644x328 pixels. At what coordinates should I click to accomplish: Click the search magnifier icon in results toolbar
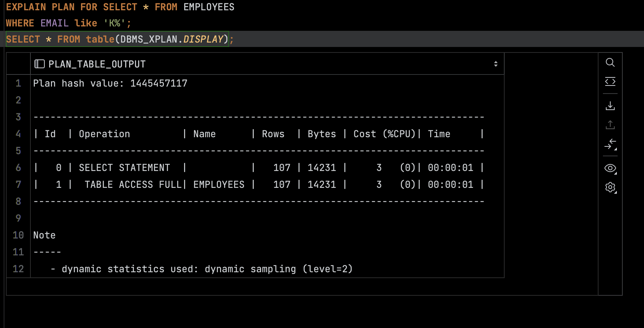pyautogui.click(x=610, y=63)
